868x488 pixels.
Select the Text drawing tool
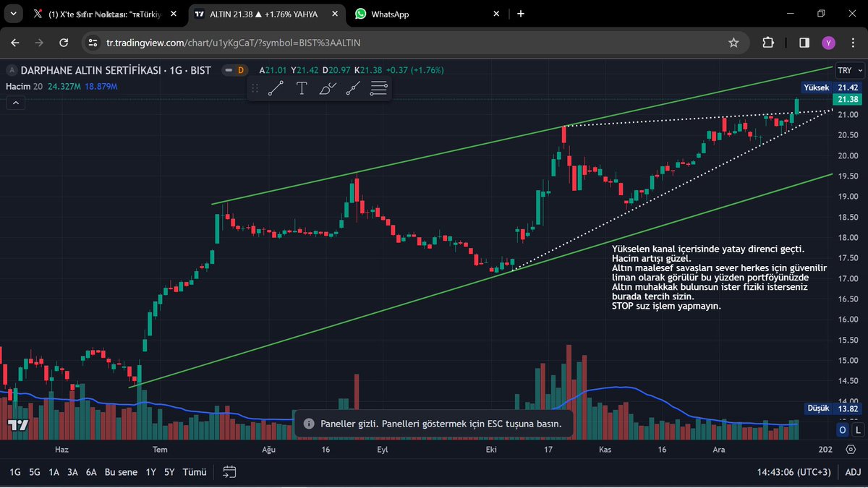302,88
